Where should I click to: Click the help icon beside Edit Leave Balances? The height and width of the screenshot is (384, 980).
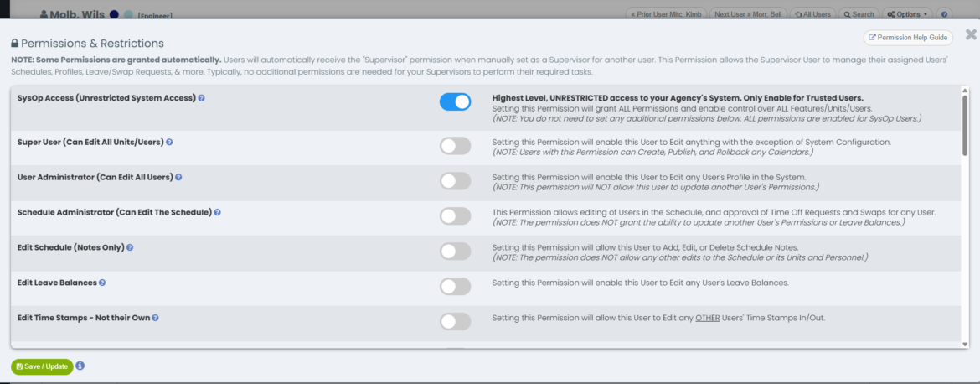102,283
